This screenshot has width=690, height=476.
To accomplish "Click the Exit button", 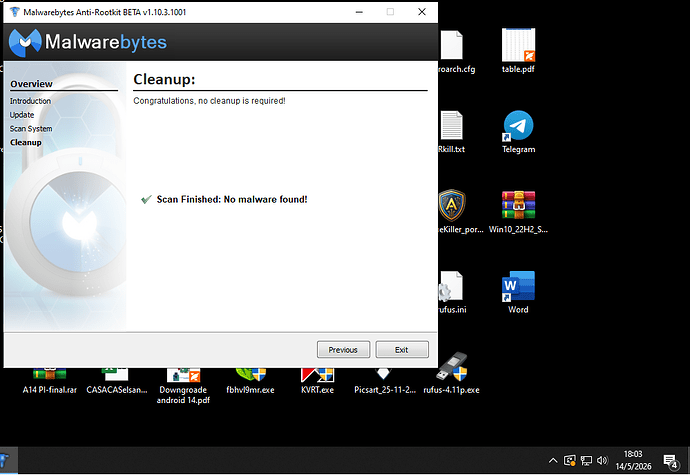I will click(402, 350).
